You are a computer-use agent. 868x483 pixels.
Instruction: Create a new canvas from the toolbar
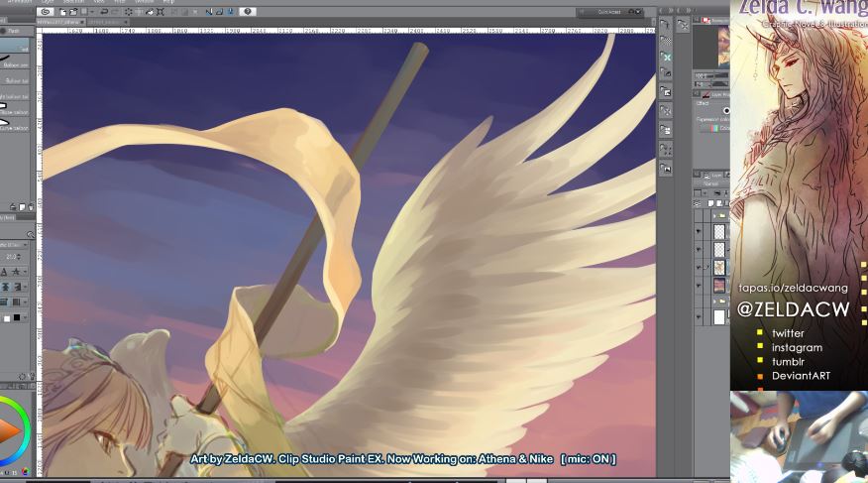coord(63,12)
